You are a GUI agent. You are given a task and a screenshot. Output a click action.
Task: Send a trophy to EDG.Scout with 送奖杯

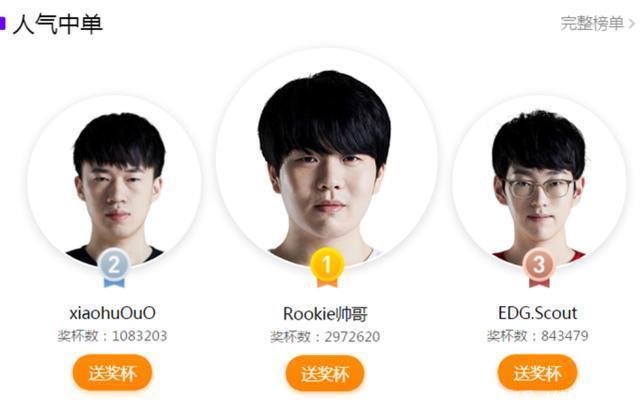[x=537, y=373]
